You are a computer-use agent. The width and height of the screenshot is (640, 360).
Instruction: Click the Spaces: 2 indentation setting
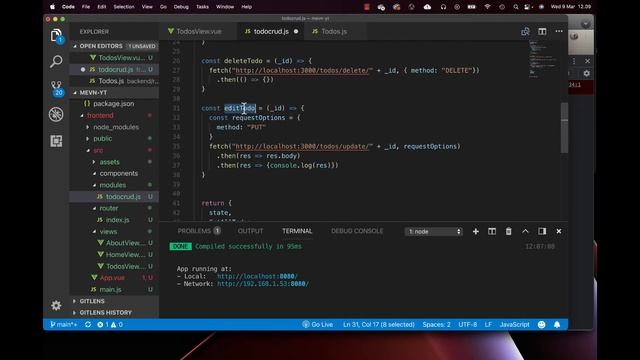coord(436,324)
